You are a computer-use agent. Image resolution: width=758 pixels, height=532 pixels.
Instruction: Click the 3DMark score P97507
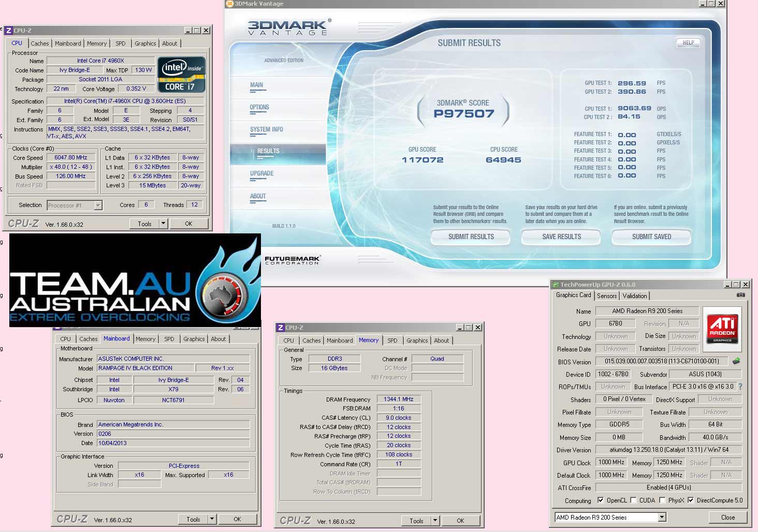point(464,114)
